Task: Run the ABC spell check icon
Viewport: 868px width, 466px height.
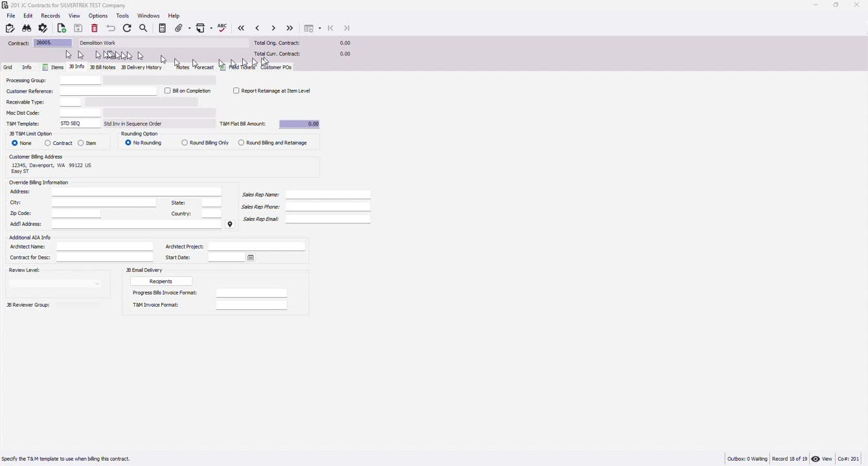Action: [x=222, y=28]
